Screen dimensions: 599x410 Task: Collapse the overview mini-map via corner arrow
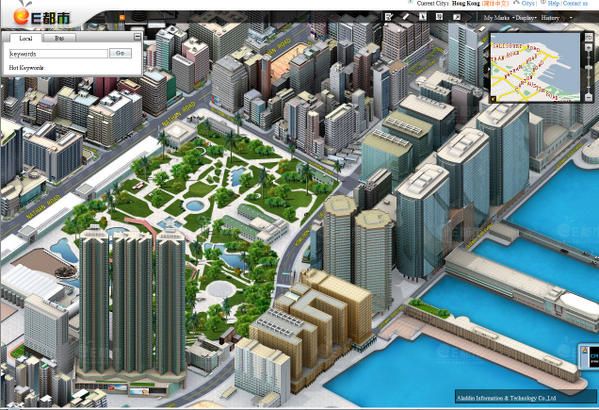[x=493, y=99]
